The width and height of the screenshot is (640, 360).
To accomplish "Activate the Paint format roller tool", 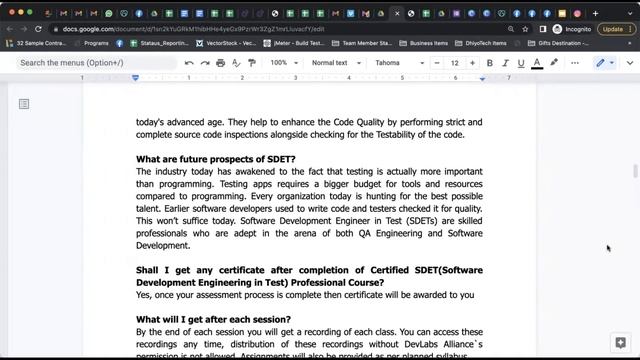I will 252,63.
